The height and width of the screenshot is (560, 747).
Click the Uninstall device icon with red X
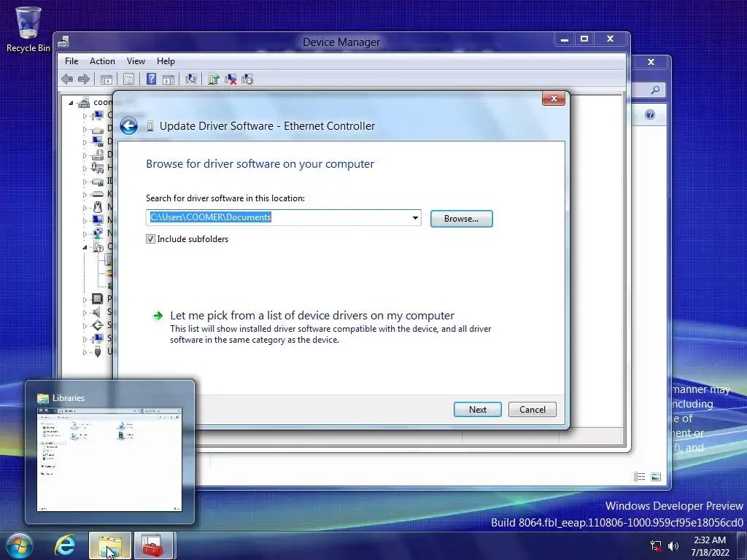click(x=231, y=79)
